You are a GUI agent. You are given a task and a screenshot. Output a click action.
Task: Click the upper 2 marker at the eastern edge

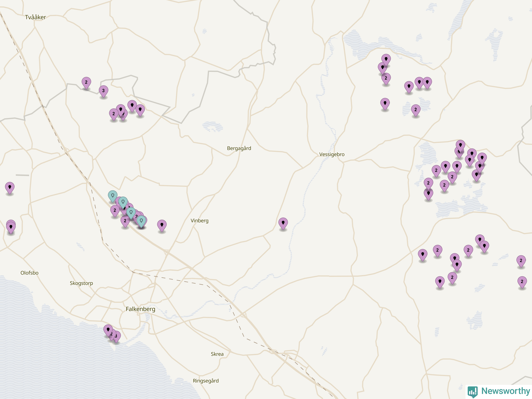tap(521, 261)
